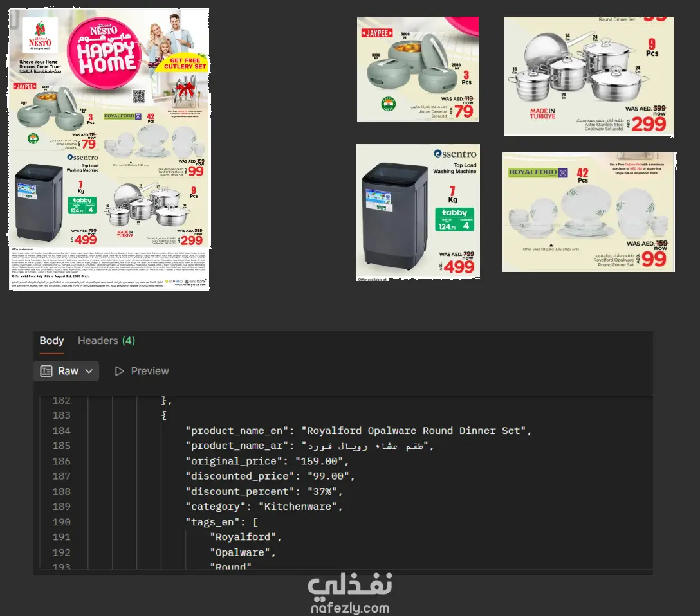Click the "tags_en" array key

(216, 522)
